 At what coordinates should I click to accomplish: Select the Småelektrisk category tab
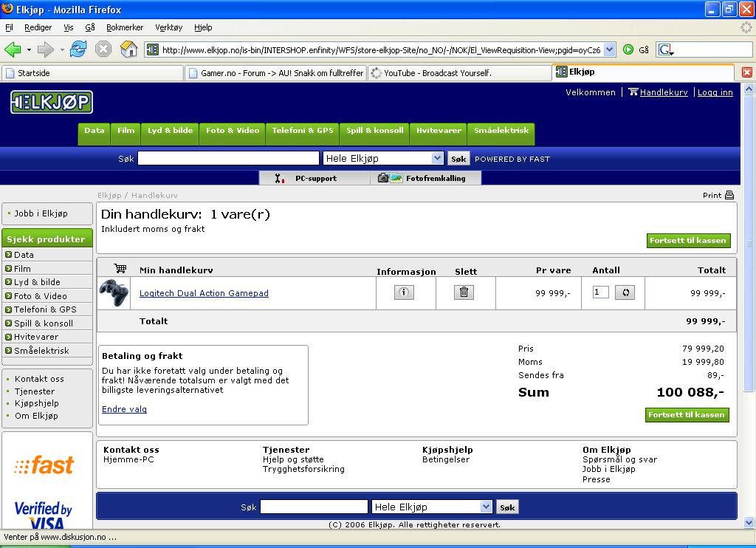tap(501, 133)
